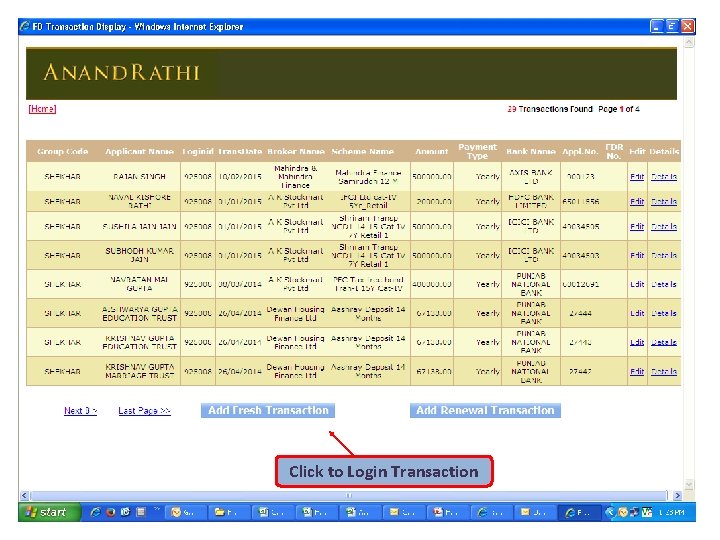
Task: Select the AXIS BANK LTD cell
Action: (531, 176)
